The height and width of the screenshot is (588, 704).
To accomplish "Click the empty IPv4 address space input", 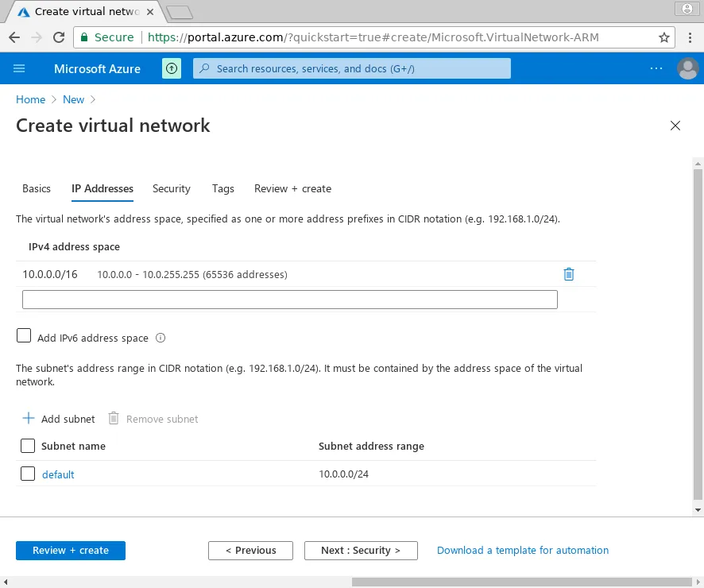I will point(290,300).
